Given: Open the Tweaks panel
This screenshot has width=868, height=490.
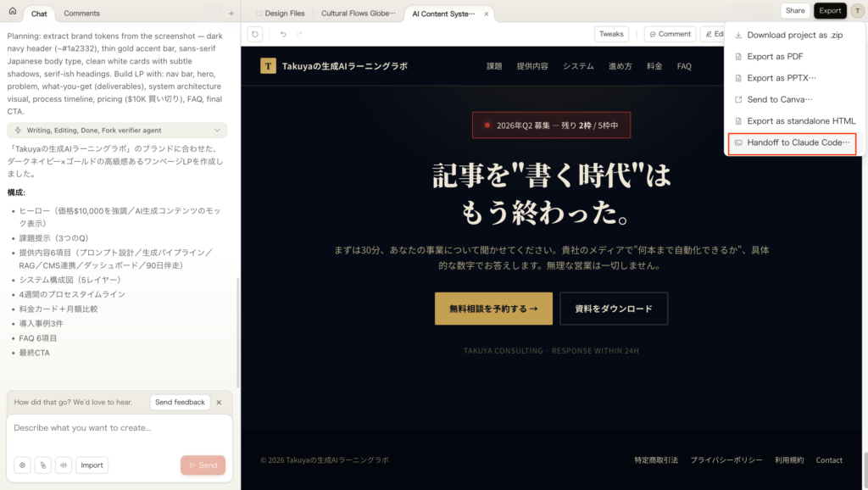Looking at the screenshot, I should (611, 34).
